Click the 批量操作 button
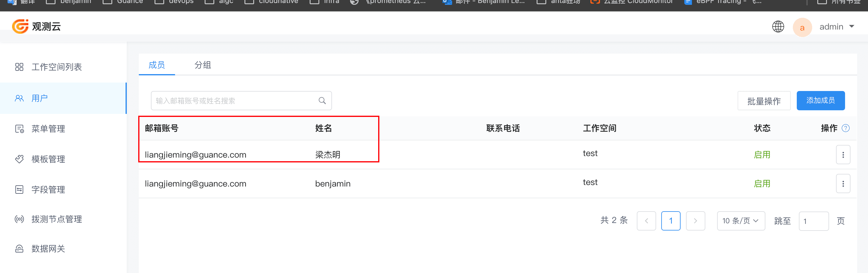Screen dimensions: 868x273 pos(764,100)
